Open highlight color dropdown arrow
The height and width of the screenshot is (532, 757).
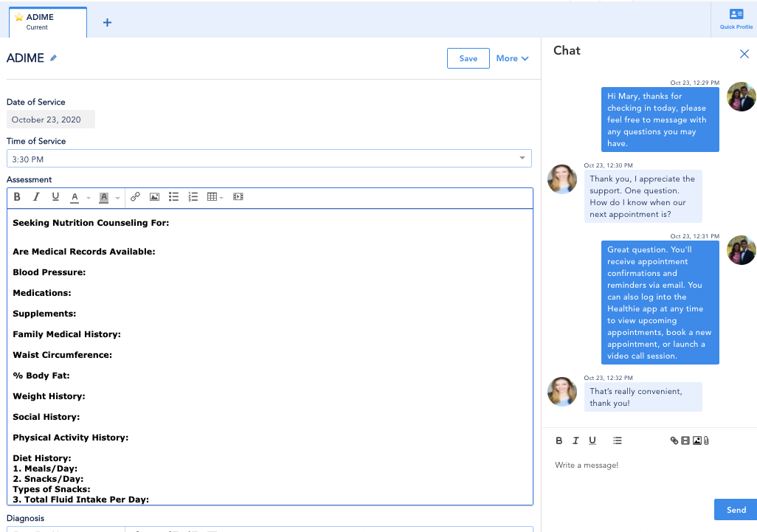117,198
